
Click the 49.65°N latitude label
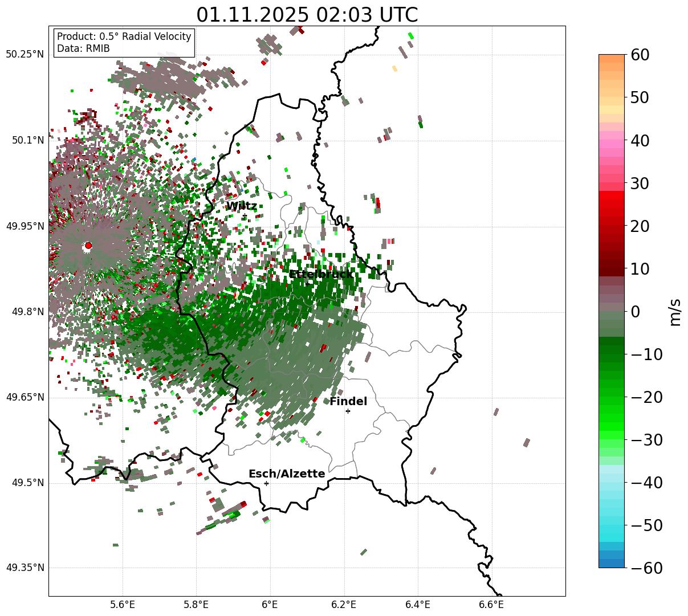(x=25, y=397)
